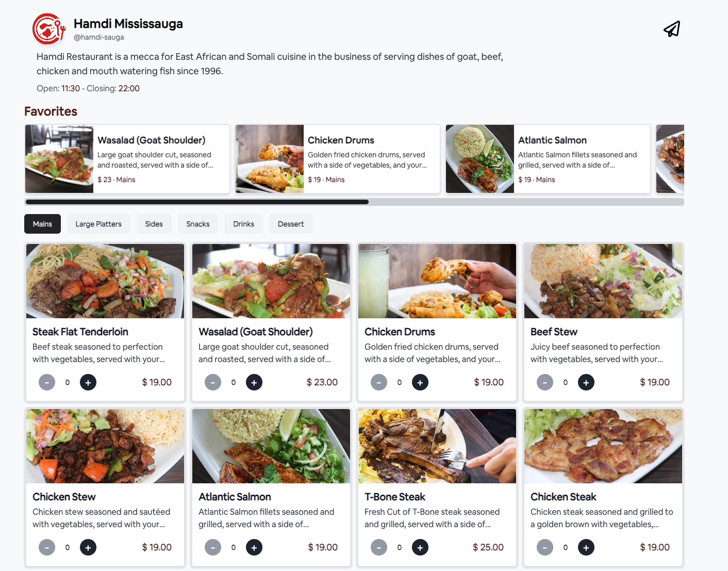Image resolution: width=728 pixels, height=571 pixels.
Task: Select the Mains category tab
Action: 42,224
